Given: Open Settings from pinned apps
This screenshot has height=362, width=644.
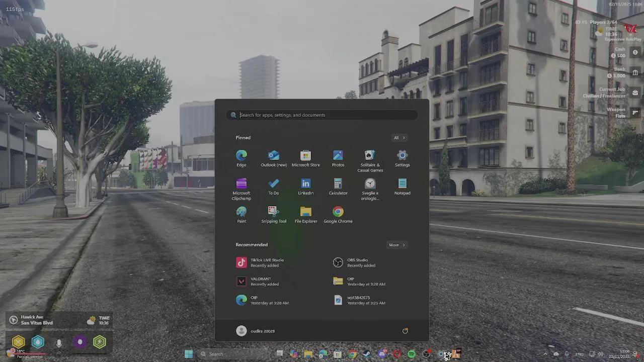Looking at the screenshot, I should (x=403, y=158).
